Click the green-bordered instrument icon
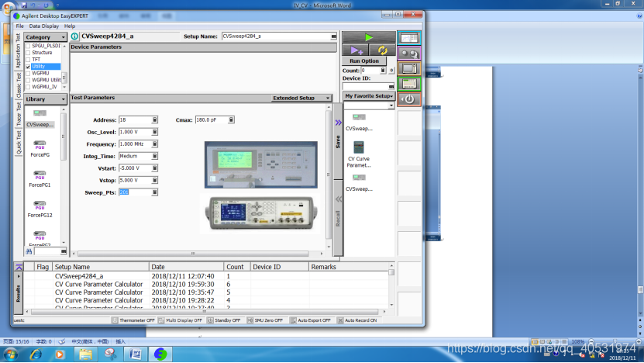The width and height of the screenshot is (644, 363). point(409,84)
